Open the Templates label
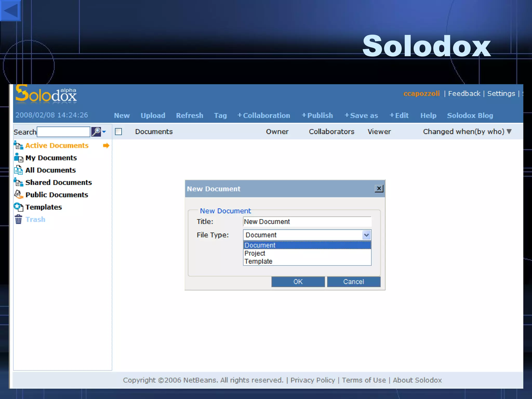This screenshot has width=532, height=399. pyautogui.click(x=44, y=207)
